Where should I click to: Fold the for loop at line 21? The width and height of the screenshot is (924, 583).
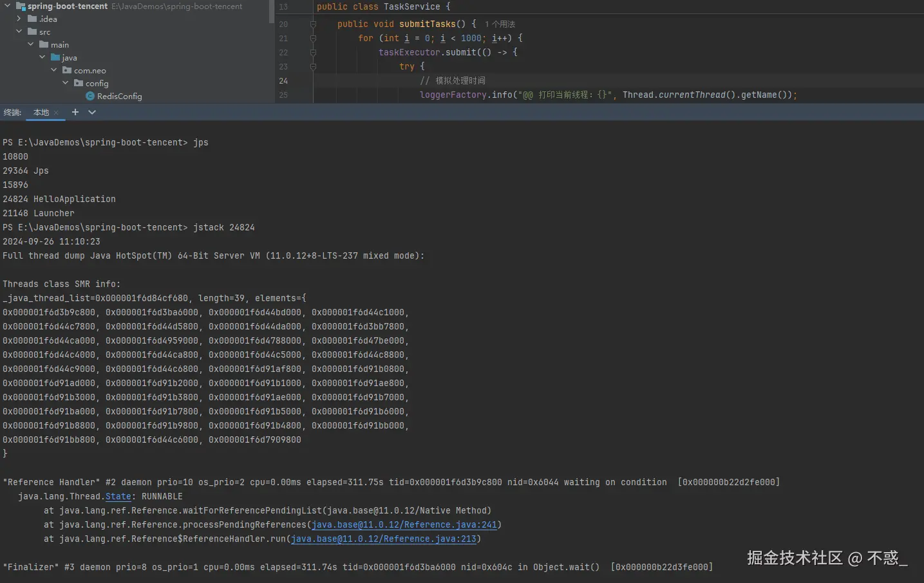(313, 39)
